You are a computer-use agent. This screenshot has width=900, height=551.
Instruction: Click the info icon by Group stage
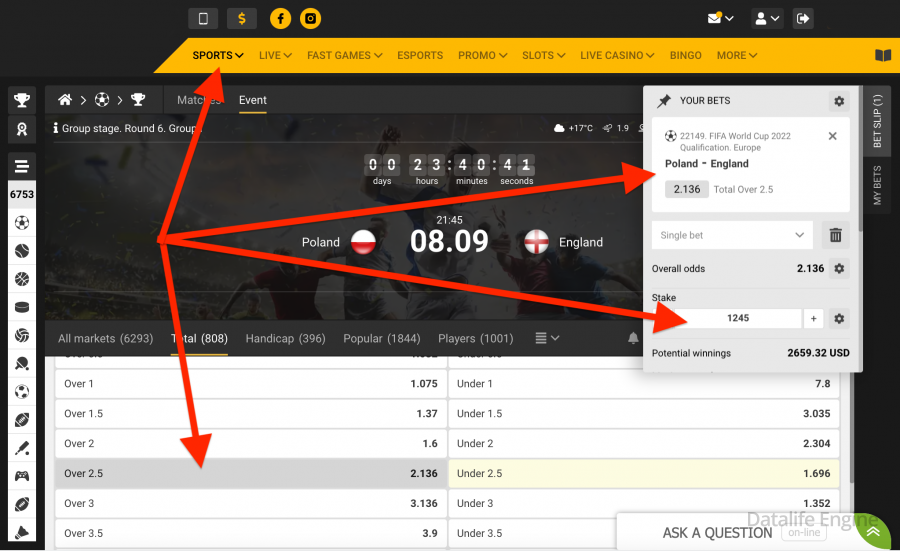pos(56,128)
